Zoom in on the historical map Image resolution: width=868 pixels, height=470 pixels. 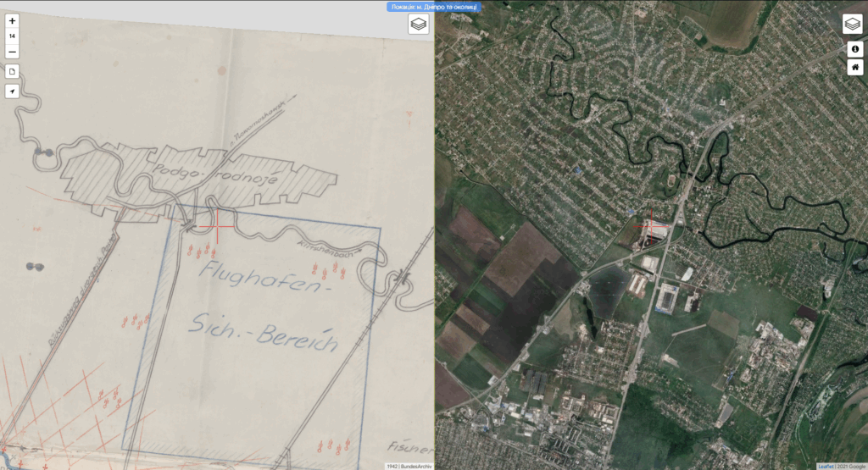coord(12,20)
